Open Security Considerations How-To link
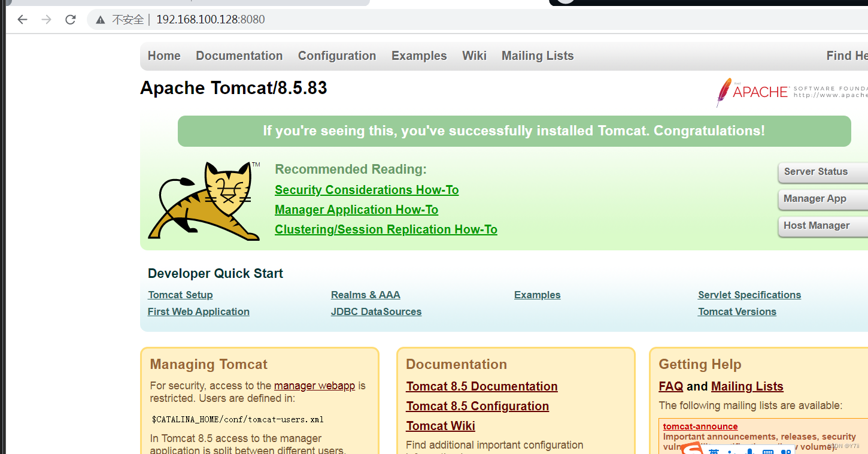868x454 pixels. coord(366,190)
